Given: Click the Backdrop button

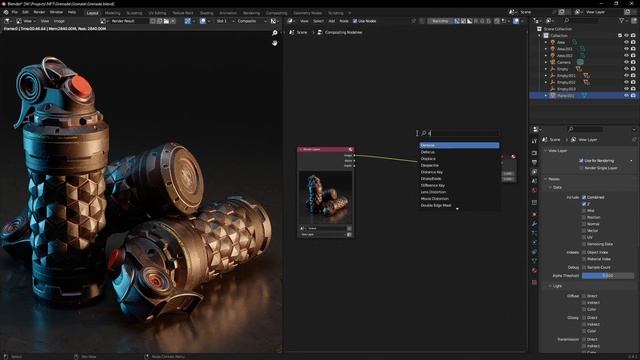Looking at the screenshot, I should coord(440,21).
